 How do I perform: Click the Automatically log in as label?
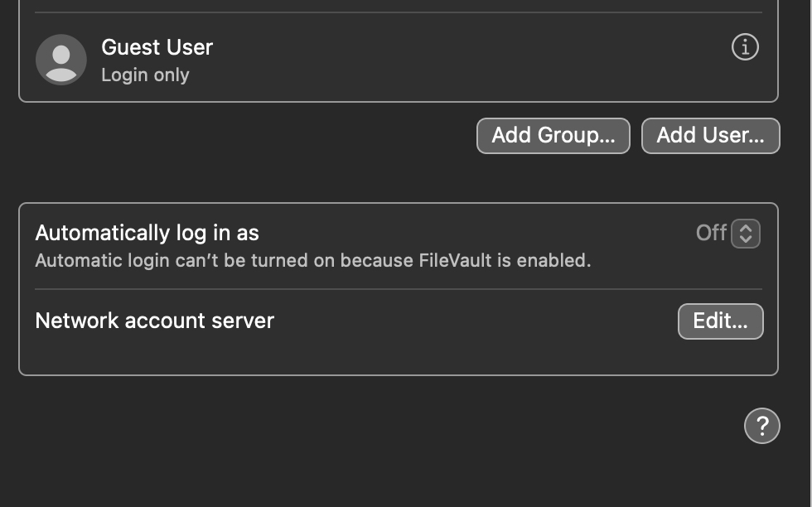(147, 233)
